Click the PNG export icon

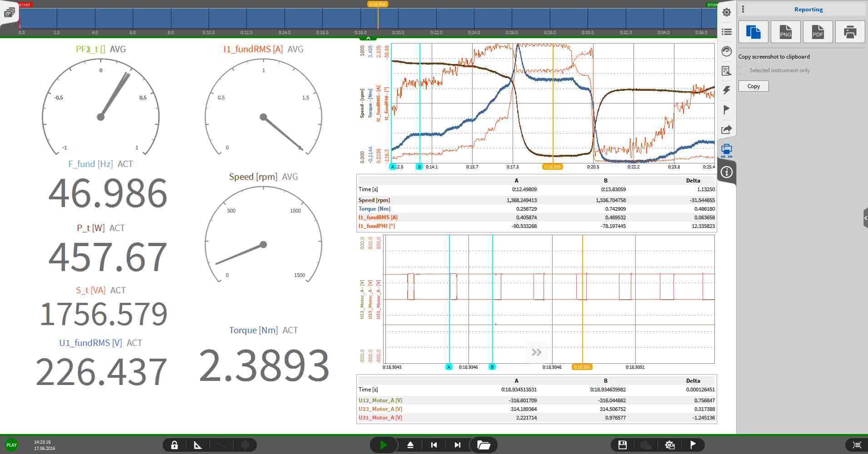tap(785, 32)
